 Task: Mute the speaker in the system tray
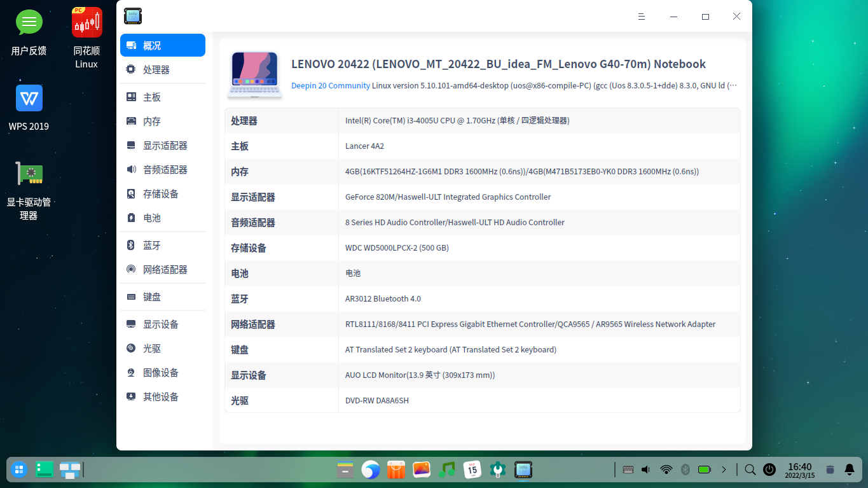646,470
